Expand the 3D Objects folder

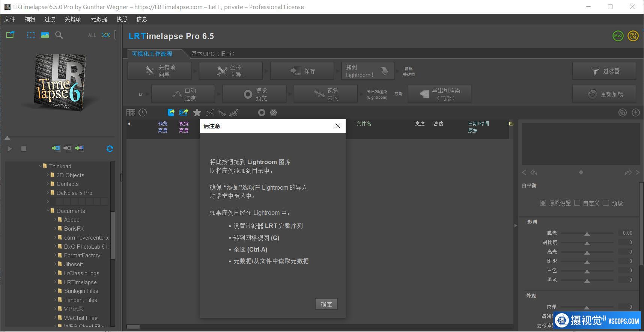click(48, 175)
